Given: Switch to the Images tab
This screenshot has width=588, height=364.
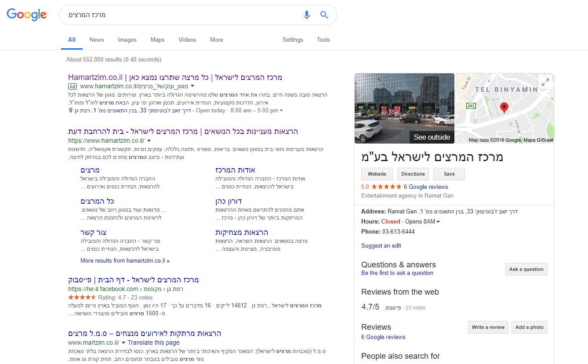Looking at the screenshot, I should click(127, 40).
